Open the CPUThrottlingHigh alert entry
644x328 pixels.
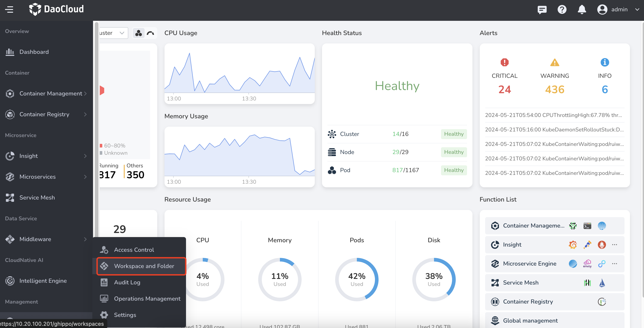pyautogui.click(x=553, y=115)
